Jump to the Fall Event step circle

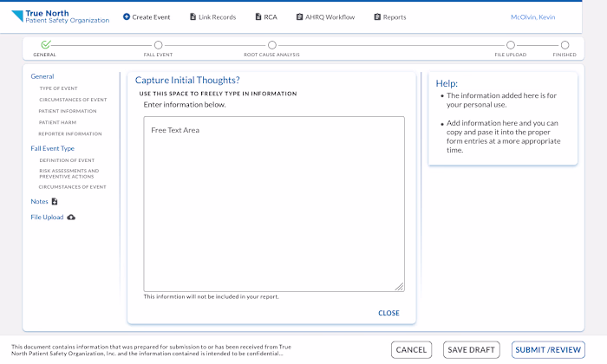pos(158,45)
